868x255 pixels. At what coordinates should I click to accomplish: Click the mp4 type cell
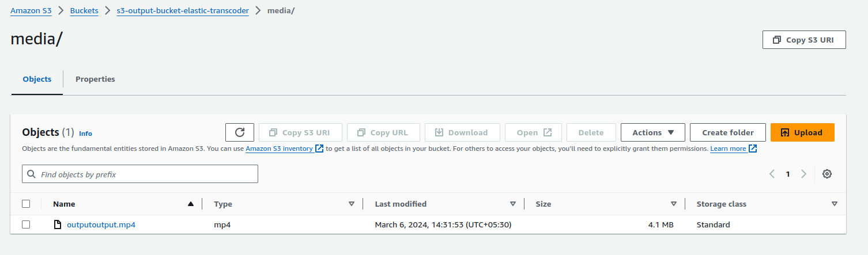click(x=222, y=224)
